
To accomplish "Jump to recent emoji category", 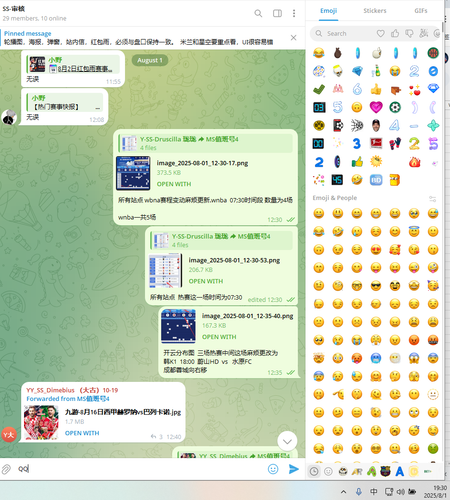I will pos(314,471).
